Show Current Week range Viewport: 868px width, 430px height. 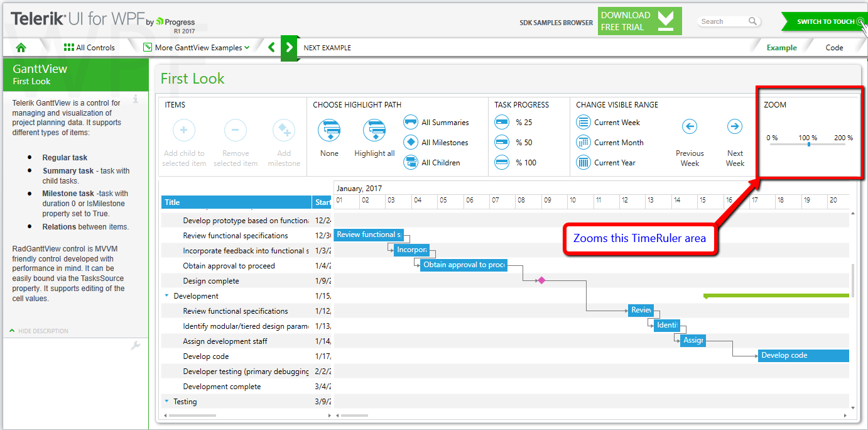pyautogui.click(x=608, y=123)
